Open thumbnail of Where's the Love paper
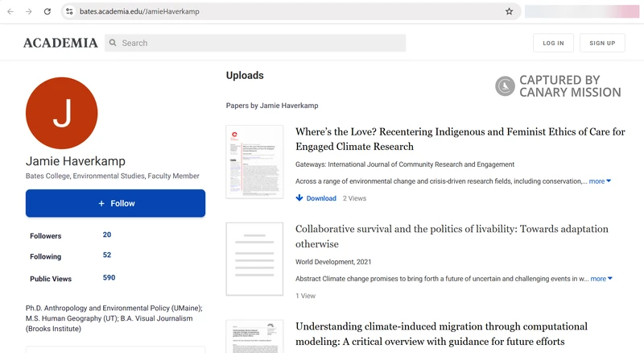Viewport: 644px width, 353px height. 254,162
